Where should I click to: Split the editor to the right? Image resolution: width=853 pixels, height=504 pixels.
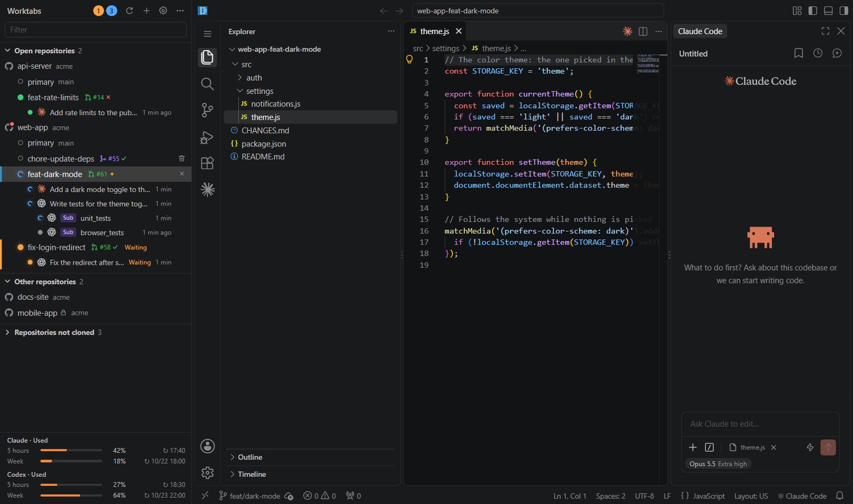tap(643, 31)
